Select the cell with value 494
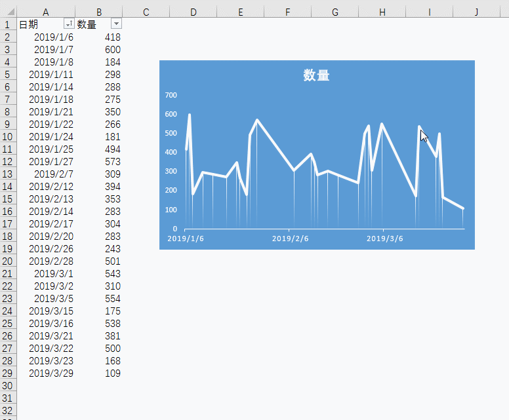 pyautogui.click(x=98, y=149)
